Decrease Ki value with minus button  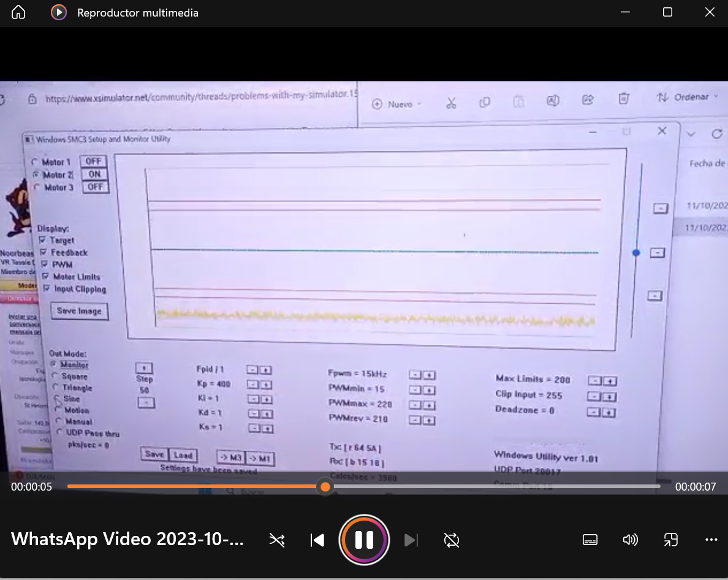[254, 399]
